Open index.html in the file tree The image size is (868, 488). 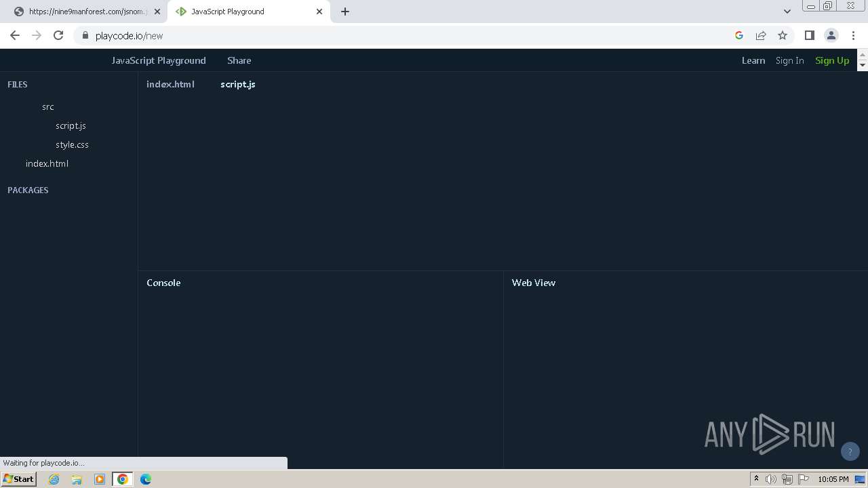[x=47, y=163]
